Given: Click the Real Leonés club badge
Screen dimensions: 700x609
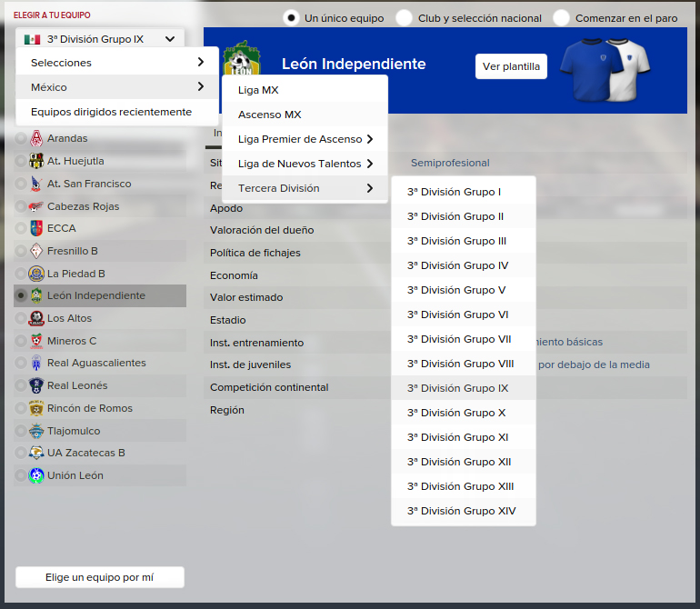Looking at the screenshot, I should [36, 385].
